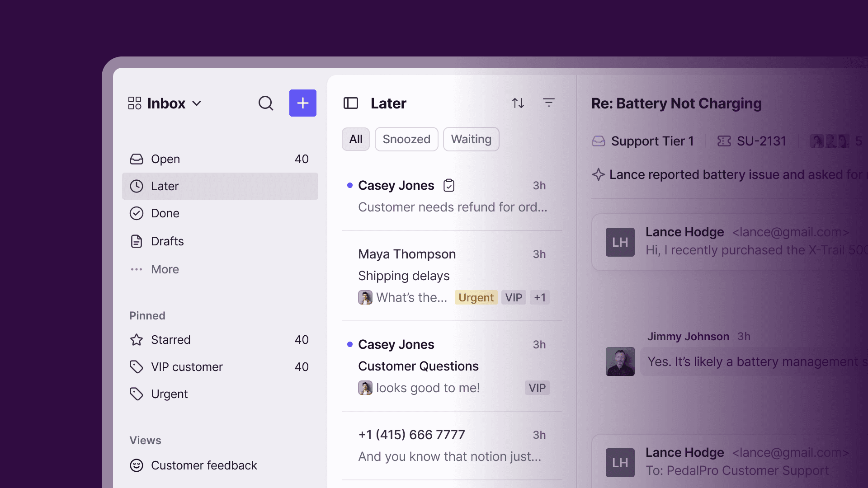Click the clipboard check icon beside Casey Jones
This screenshot has height=488, width=868.
[x=449, y=185]
